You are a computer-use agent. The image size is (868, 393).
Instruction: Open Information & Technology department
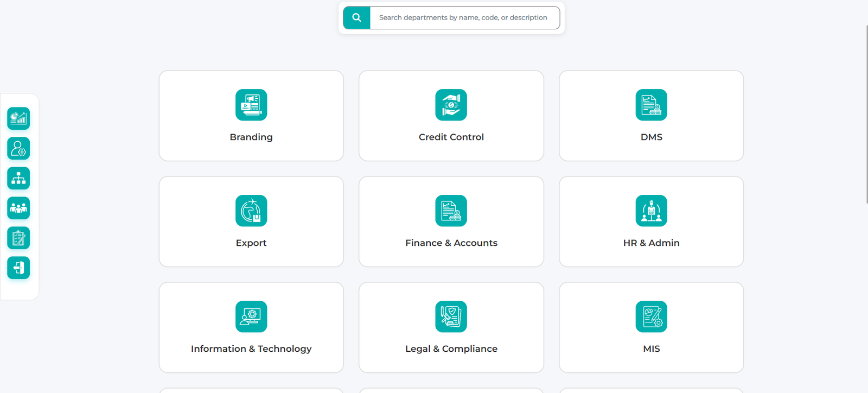[x=251, y=327]
